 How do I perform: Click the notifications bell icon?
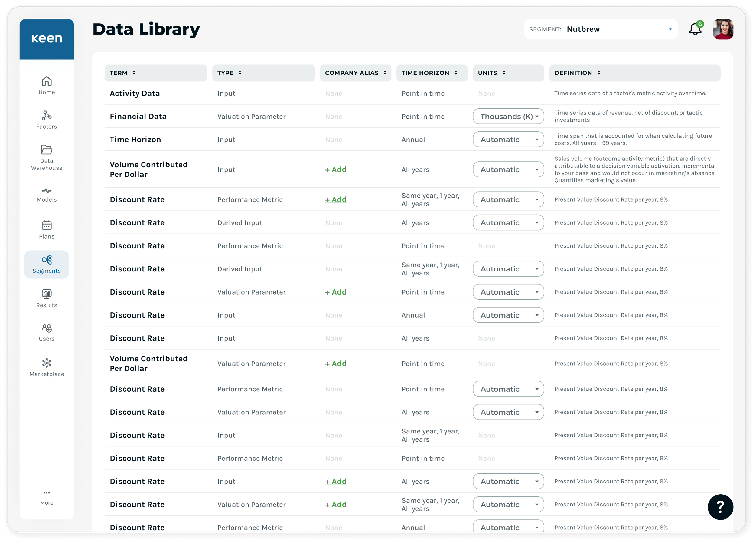click(x=695, y=29)
